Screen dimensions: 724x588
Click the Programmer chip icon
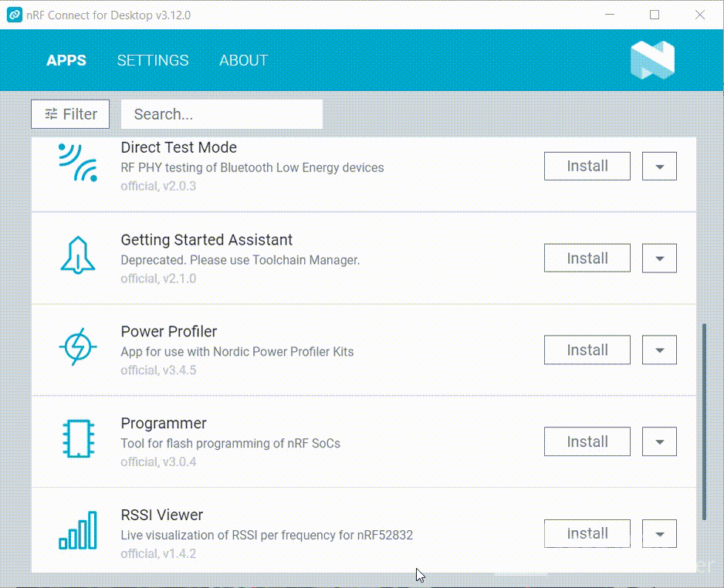tap(78, 438)
